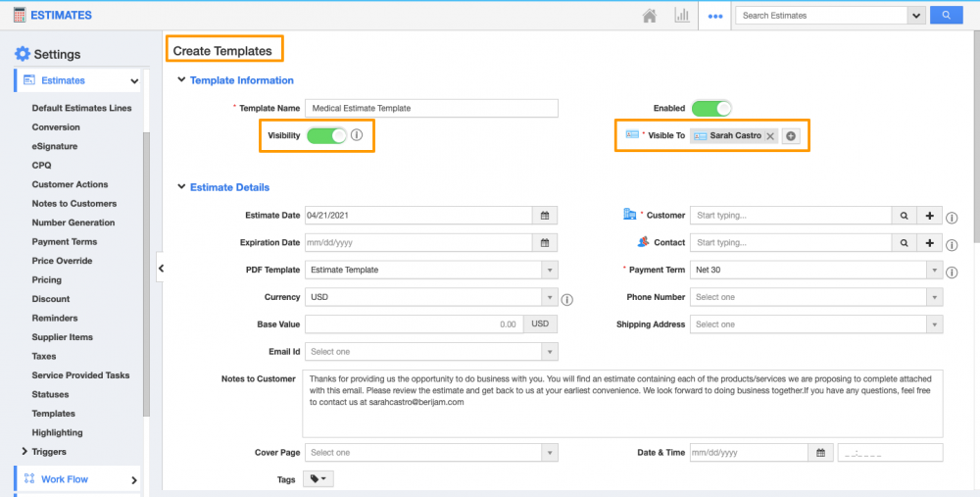Collapse the Template Information section

coord(181,80)
